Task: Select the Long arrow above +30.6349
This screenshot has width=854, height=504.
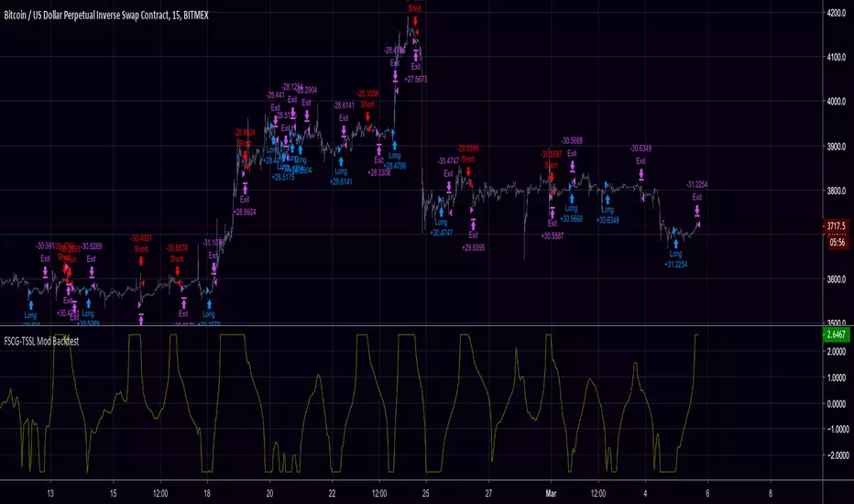Action: coord(608,197)
